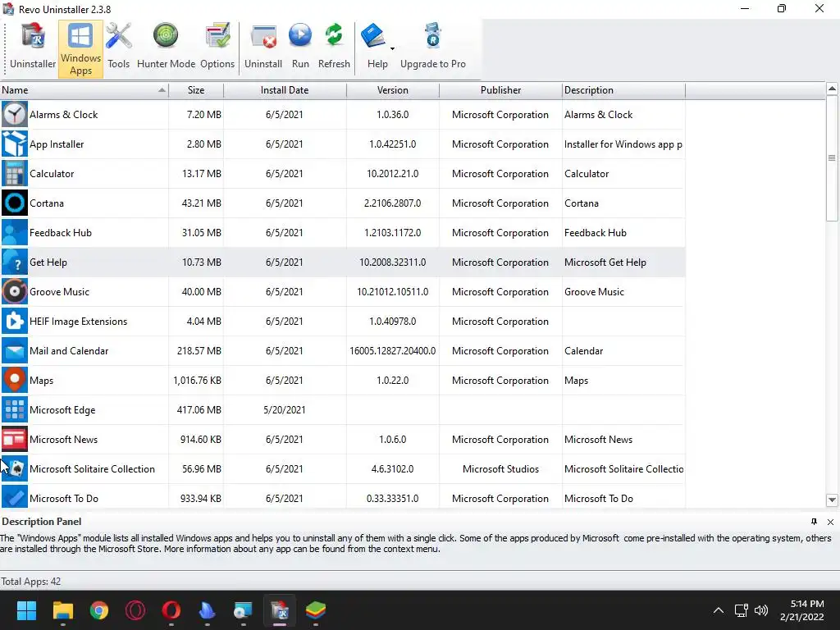
Task: Select the Feedback Hub icon
Action: click(15, 232)
